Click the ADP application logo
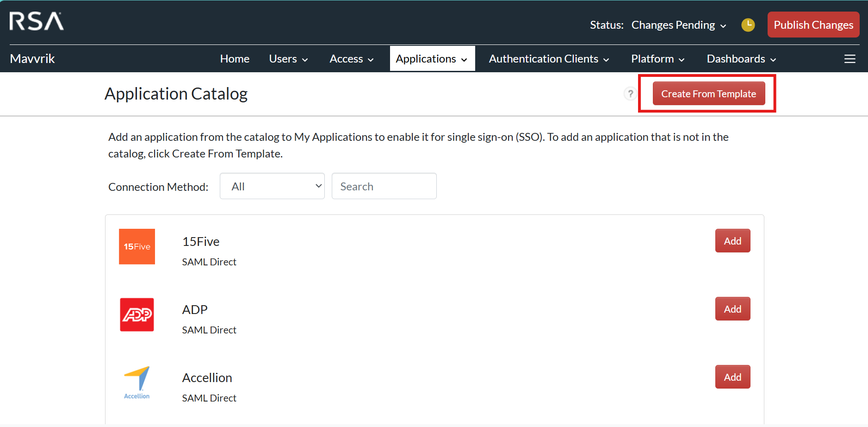The width and height of the screenshot is (868, 427). (137, 314)
